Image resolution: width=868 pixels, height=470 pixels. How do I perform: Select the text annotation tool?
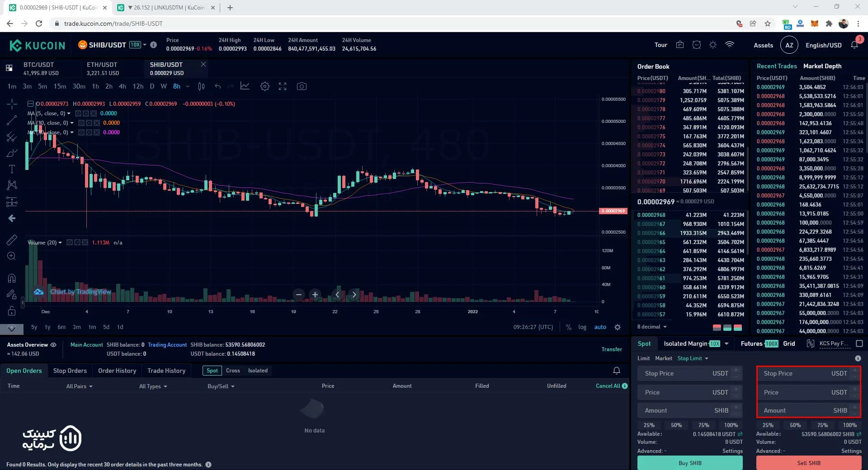click(12, 169)
